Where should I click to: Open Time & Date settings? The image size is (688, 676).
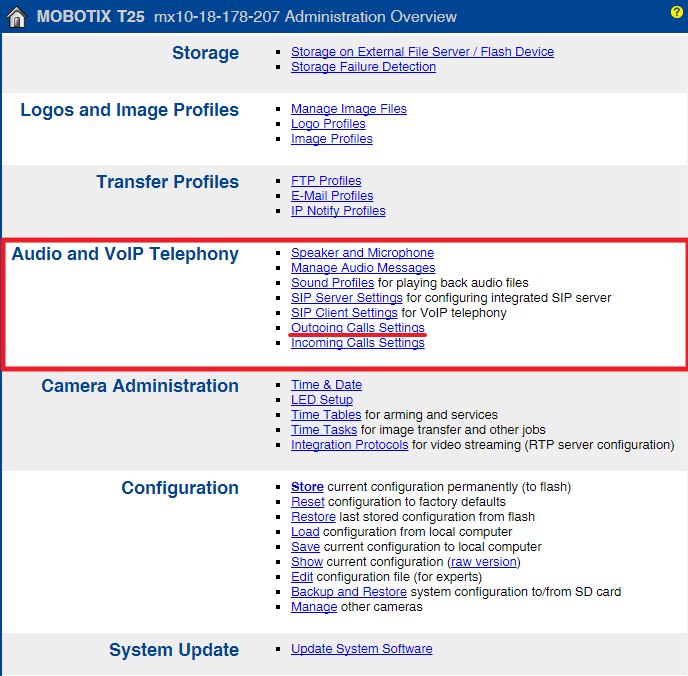(326, 385)
